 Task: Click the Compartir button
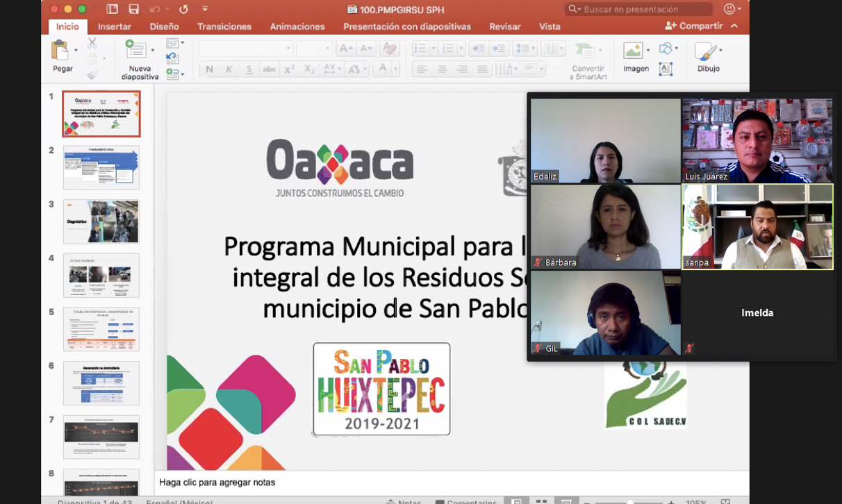pos(694,26)
